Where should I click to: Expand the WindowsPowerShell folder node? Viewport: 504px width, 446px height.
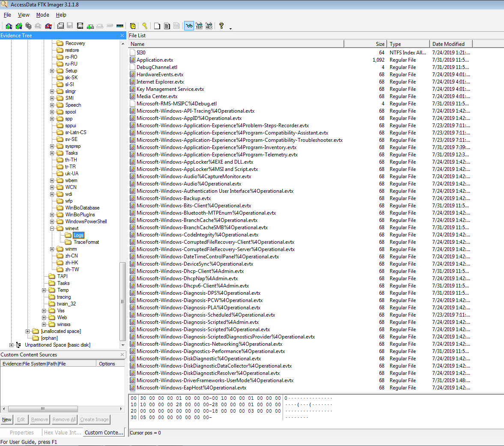pyautogui.click(x=52, y=222)
